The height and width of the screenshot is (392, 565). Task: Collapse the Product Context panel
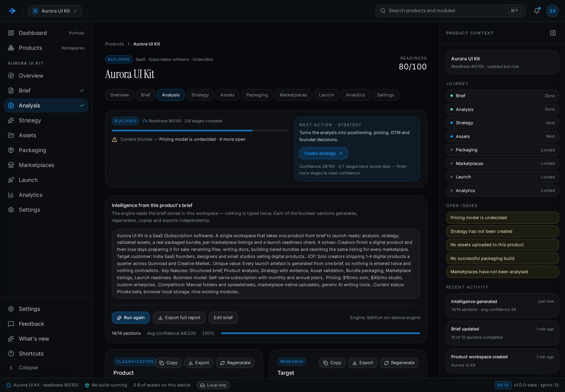[x=553, y=33]
